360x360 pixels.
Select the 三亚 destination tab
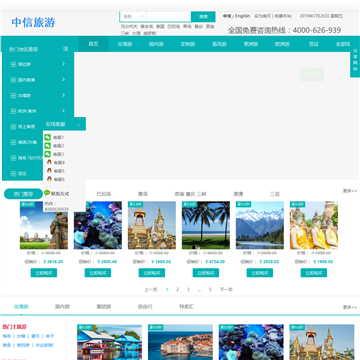pos(275,194)
